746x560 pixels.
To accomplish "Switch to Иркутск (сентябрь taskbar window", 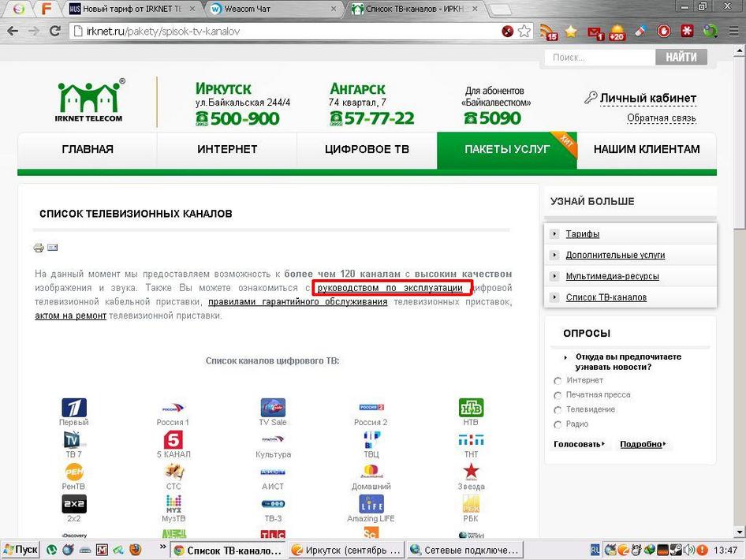I will (x=346, y=551).
